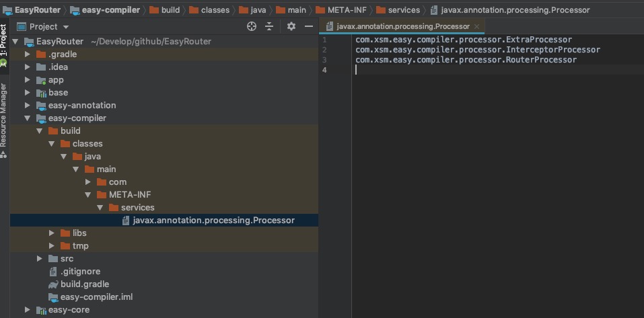Open the Resource Manager side tab

tap(3, 116)
